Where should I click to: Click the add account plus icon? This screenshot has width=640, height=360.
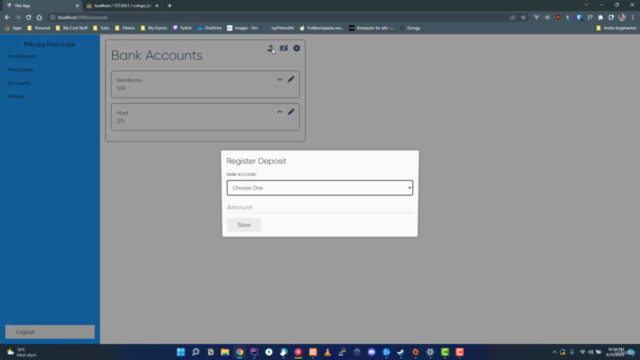[297, 48]
